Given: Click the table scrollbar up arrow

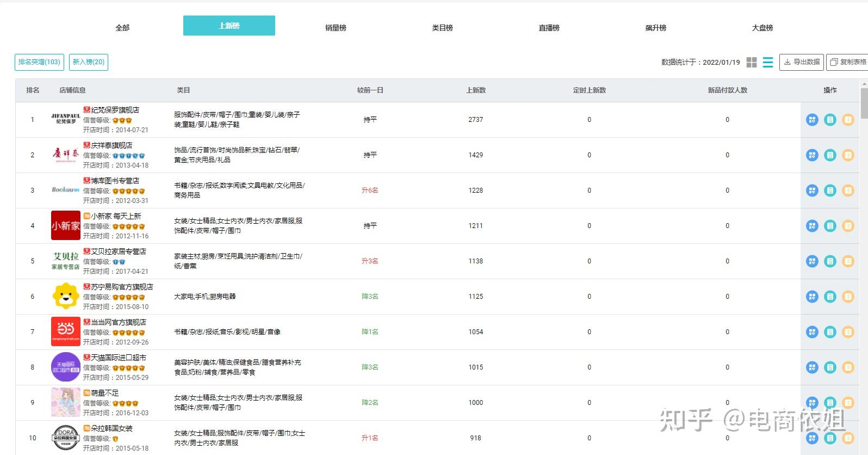Looking at the screenshot, I should (864, 84).
